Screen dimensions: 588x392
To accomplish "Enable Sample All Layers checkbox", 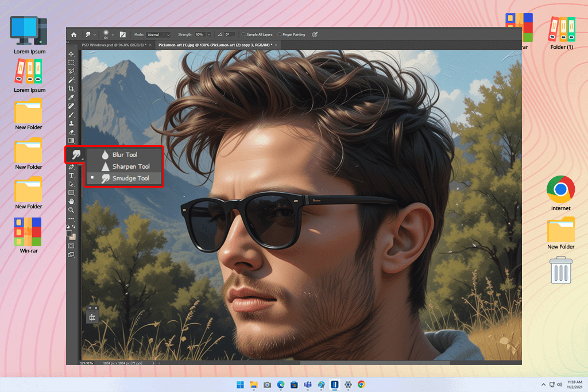I will tap(243, 34).
